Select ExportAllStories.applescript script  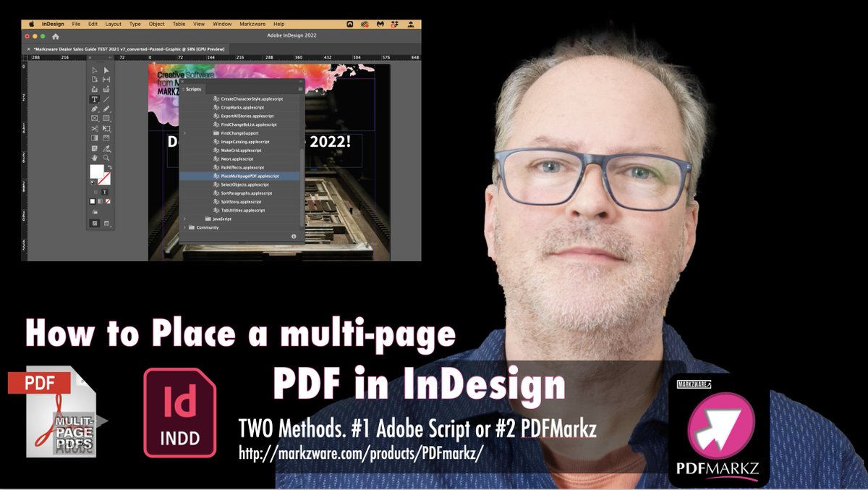tap(240, 116)
